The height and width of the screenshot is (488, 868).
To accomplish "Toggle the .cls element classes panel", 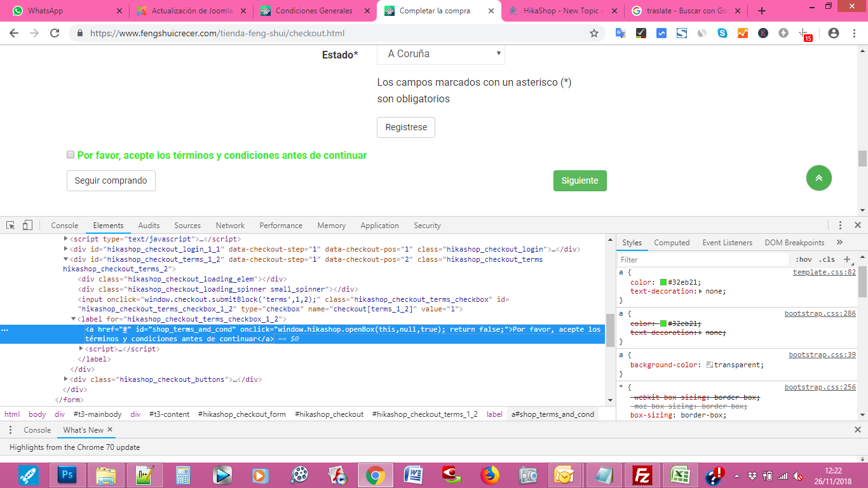I will 827,259.
